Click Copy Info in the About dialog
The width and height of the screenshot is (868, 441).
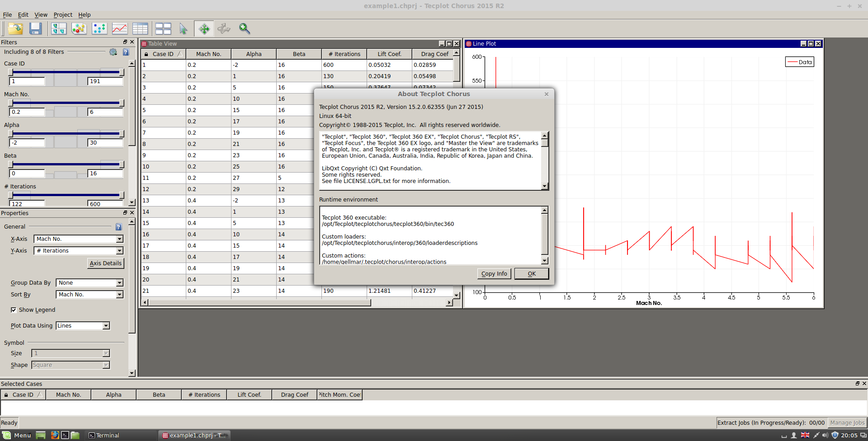pyautogui.click(x=494, y=274)
